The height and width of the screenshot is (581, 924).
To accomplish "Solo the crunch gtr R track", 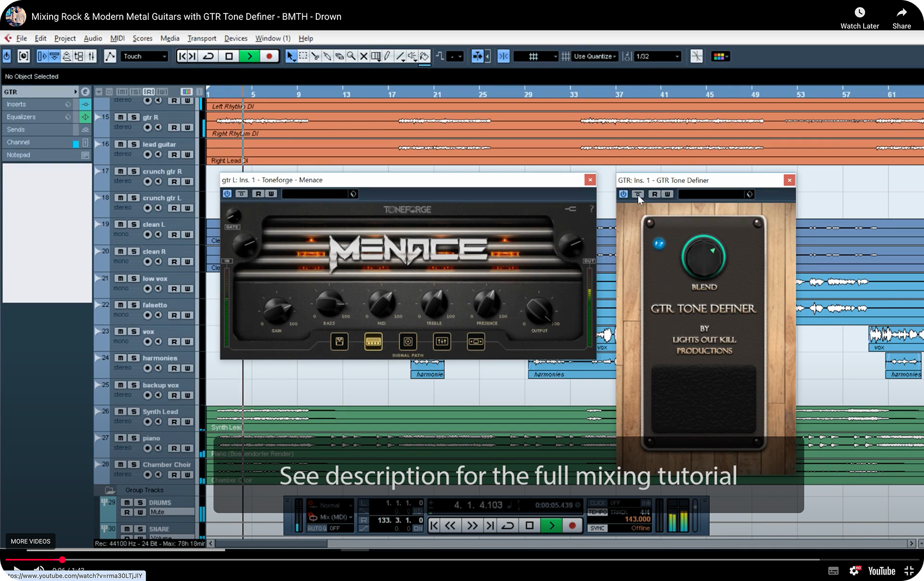I will 133,171.
